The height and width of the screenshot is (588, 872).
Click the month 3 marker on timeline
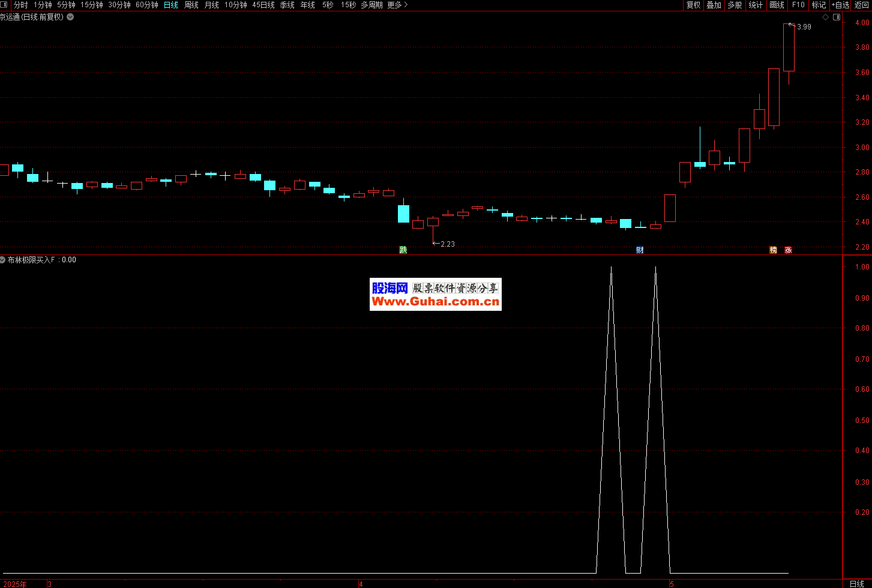50,584
